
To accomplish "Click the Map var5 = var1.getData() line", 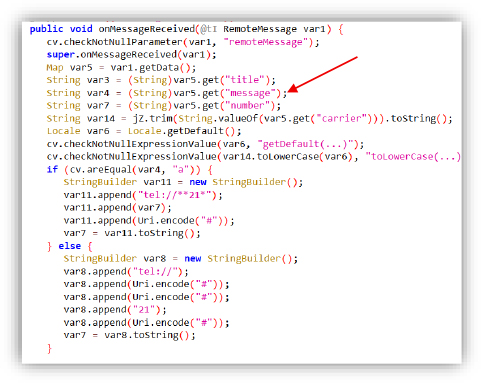I will (121, 68).
